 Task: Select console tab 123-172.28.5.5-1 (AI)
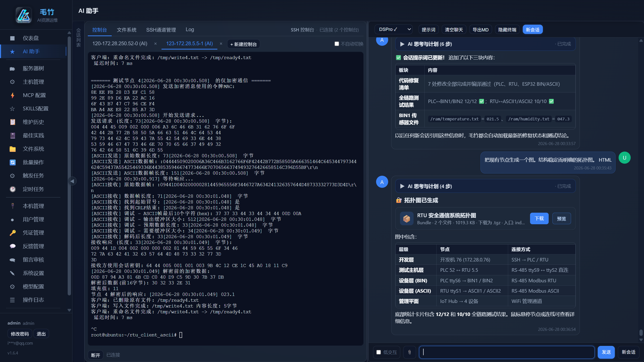pyautogui.click(x=189, y=43)
